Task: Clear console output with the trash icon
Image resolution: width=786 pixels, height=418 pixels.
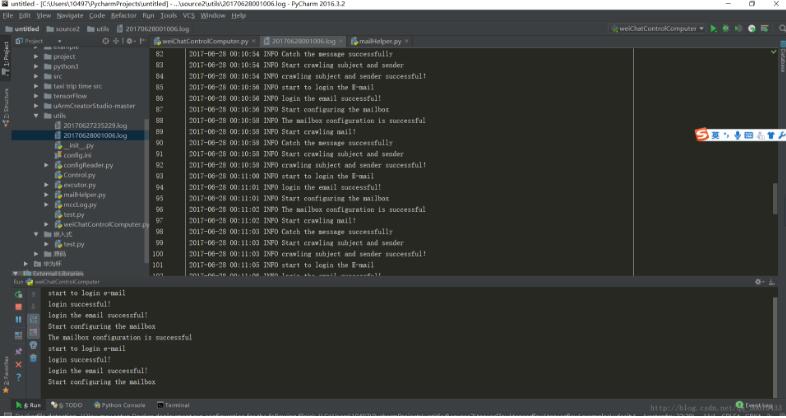Action: 34,358
